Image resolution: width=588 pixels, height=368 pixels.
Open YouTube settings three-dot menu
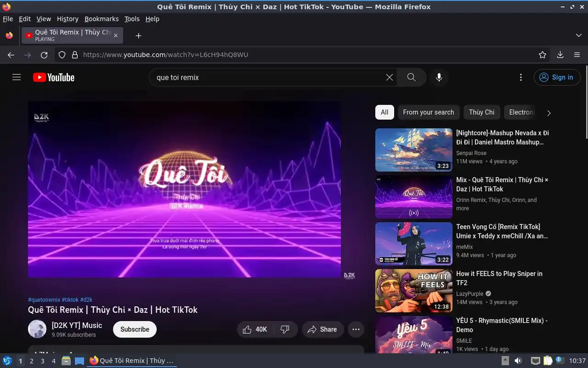pos(520,77)
